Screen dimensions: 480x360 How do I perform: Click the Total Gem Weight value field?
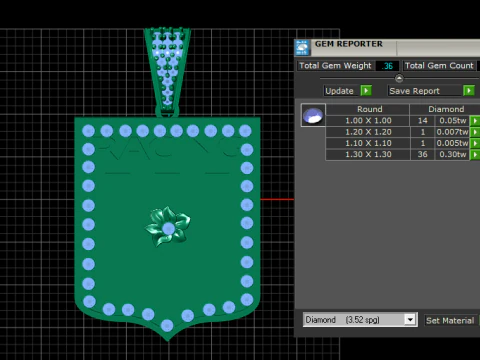click(x=387, y=66)
